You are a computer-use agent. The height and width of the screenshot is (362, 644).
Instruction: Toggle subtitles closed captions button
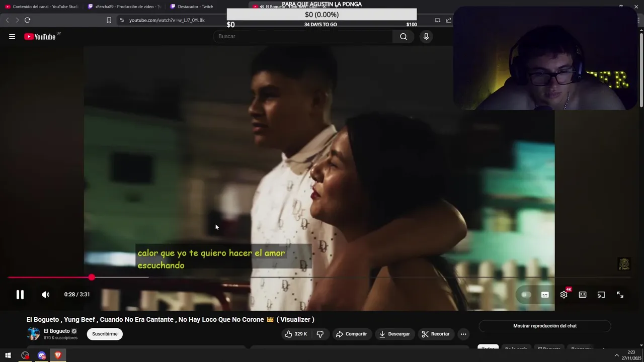coord(545,295)
